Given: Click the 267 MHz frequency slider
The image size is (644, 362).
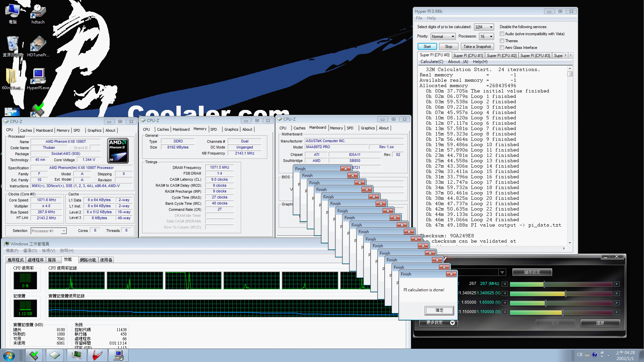Looking at the screenshot, I should (x=561, y=284).
